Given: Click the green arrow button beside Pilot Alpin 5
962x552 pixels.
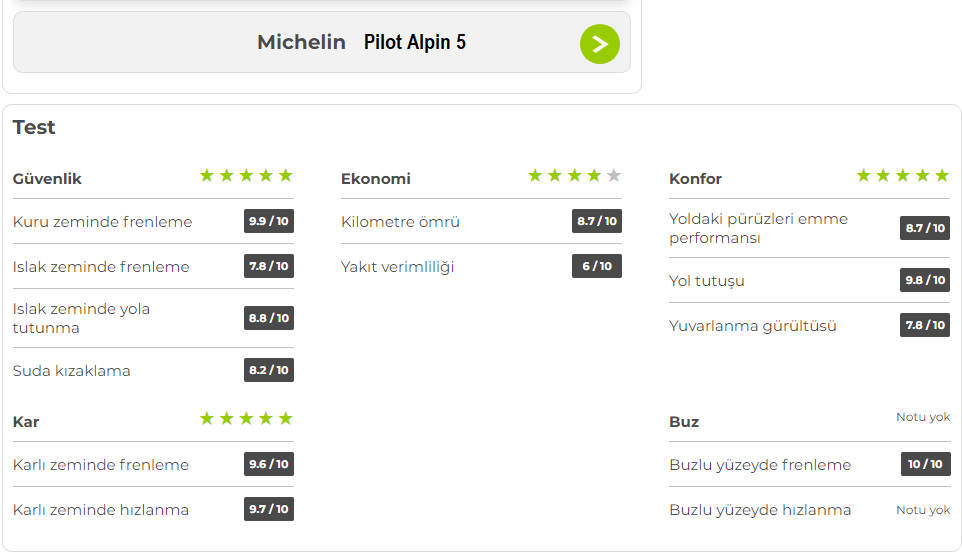Looking at the screenshot, I should 599,44.
